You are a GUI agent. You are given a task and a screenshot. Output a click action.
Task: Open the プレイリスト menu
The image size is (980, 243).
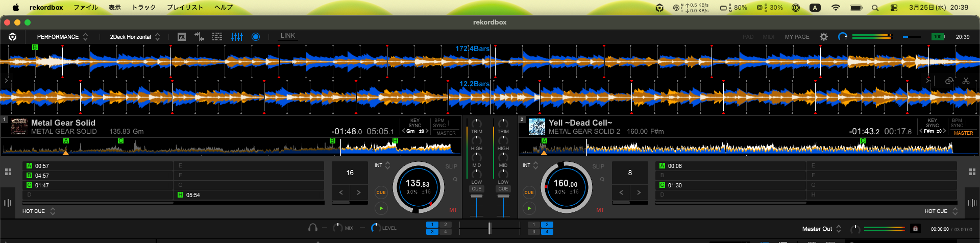pyautogui.click(x=185, y=7)
